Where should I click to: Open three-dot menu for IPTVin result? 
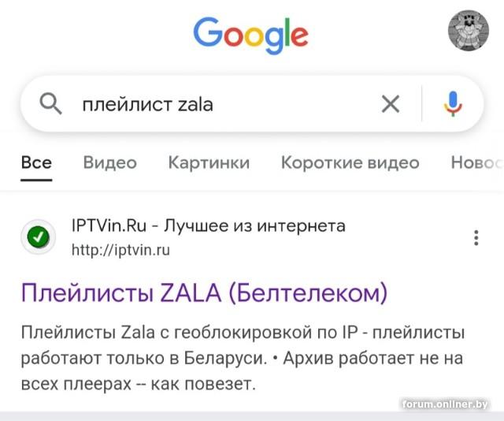pyautogui.click(x=476, y=238)
